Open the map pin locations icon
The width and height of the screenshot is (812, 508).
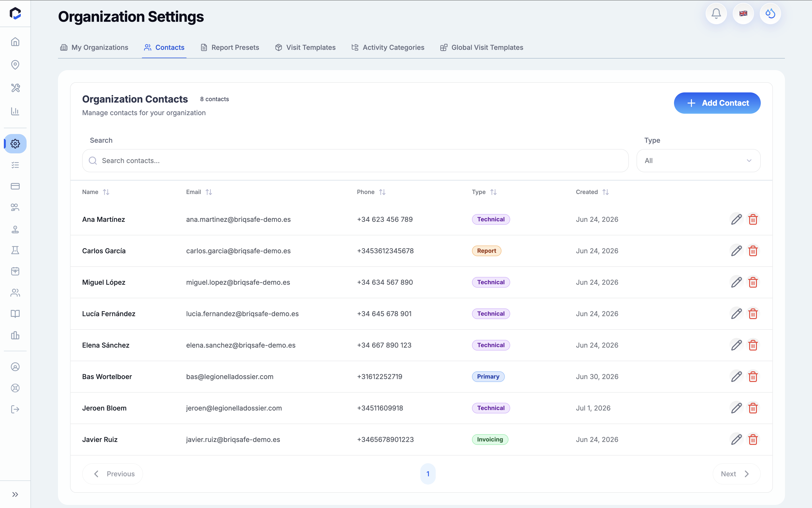pyautogui.click(x=15, y=65)
